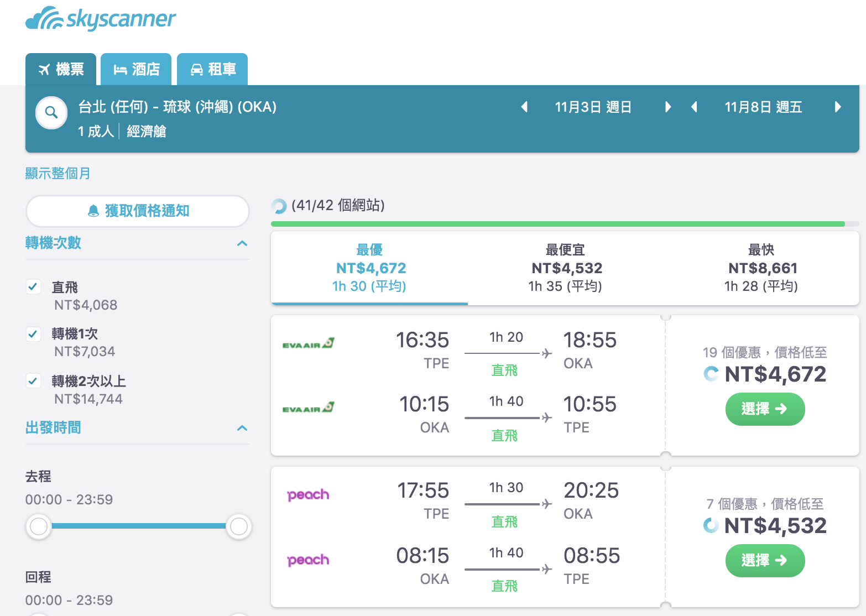Switch to the 機票 flights tab
The image size is (866, 616).
(61, 69)
